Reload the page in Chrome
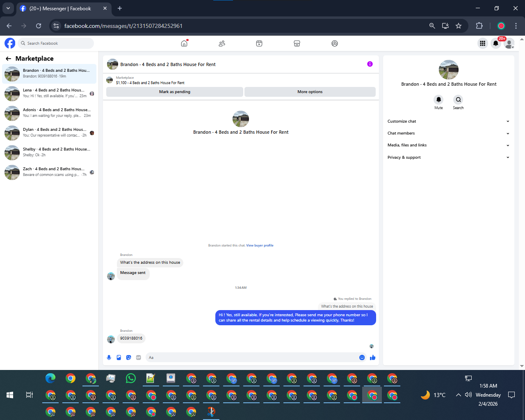525x420 pixels. tap(39, 26)
